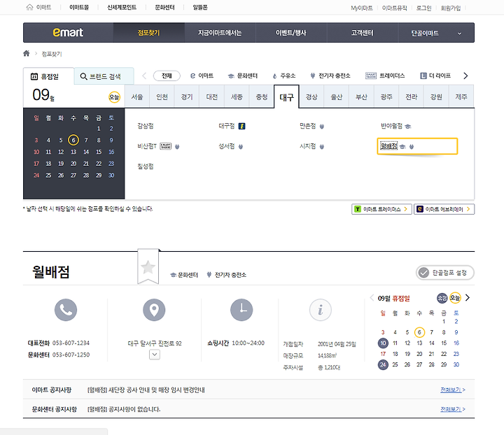Open the 이벤트/행사 menu
The image size is (504, 435).
(291, 33)
